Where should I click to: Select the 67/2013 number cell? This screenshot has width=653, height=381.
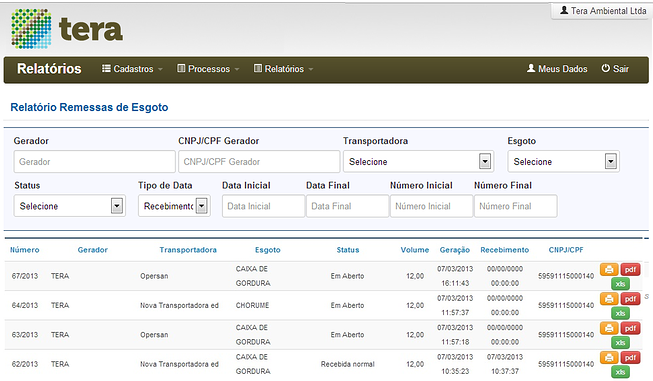[x=25, y=276]
